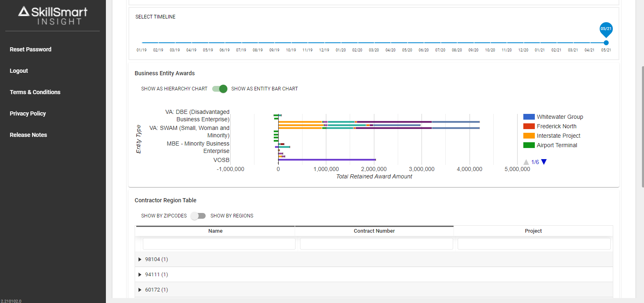Go to previous legend page arrow
644x303 pixels.
526,162
